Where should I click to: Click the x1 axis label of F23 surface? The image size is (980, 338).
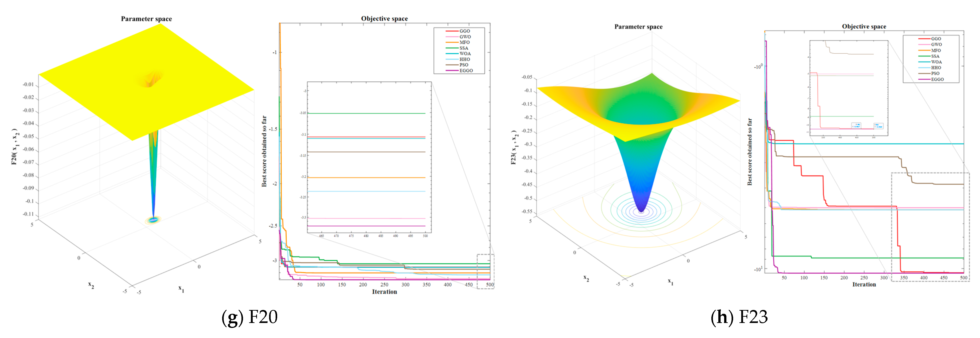point(670,281)
